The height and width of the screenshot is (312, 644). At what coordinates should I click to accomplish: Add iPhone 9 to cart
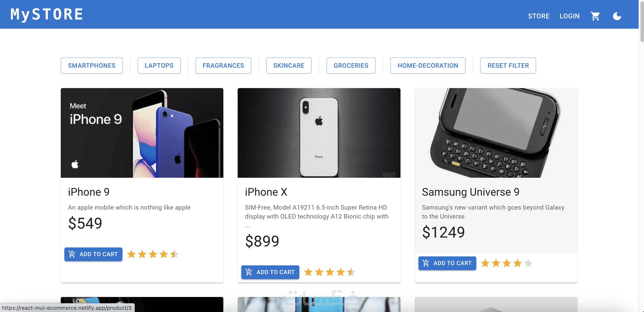tap(93, 254)
